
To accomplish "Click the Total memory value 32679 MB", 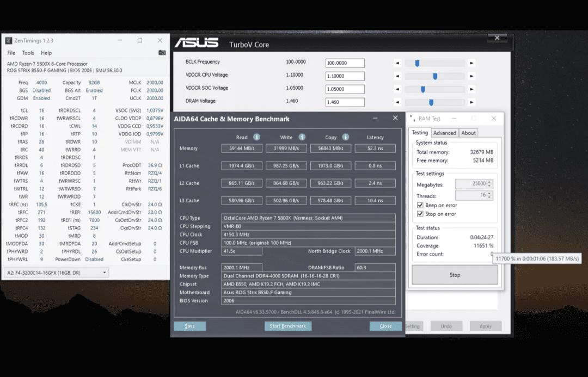I will pyautogui.click(x=481, y=152).
